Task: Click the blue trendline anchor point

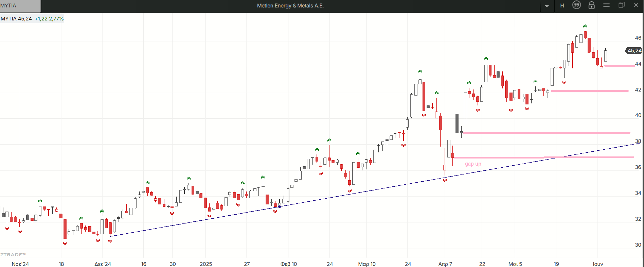Action: 280,206
